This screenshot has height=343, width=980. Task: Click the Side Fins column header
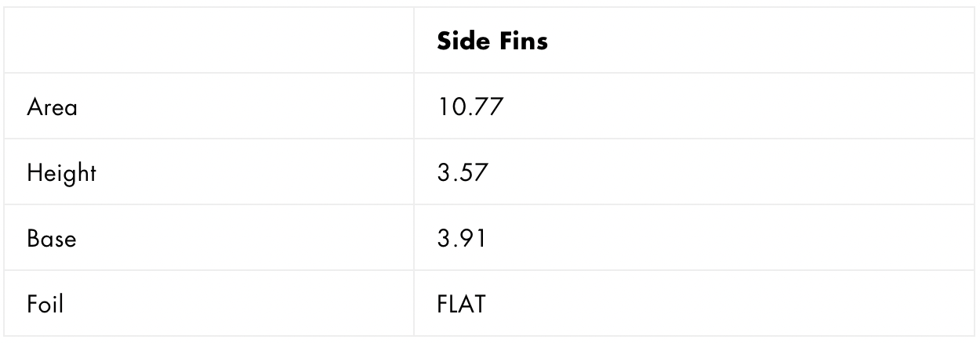(x=492, y=42)
